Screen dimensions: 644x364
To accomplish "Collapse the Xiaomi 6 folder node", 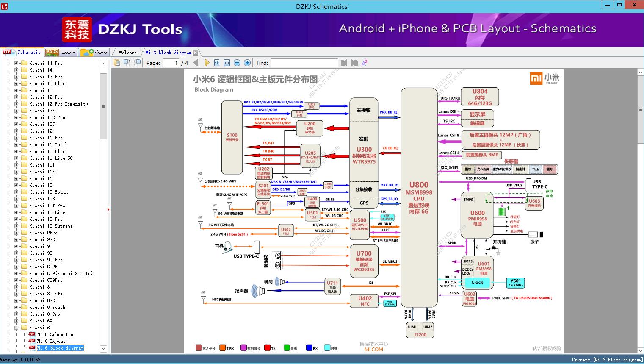I will [x=16, y=328].
